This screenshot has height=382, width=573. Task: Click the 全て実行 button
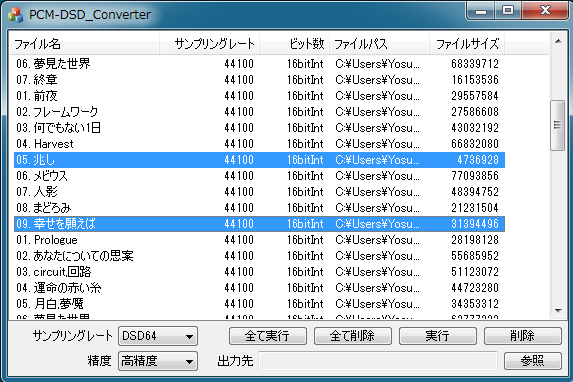point(267,336)
